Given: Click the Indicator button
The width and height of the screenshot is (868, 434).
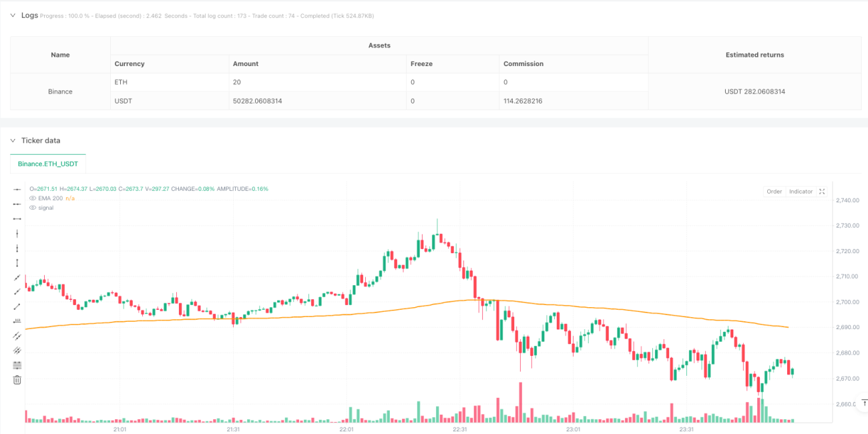Looking at the screenshot, I should (x=801, y=192).
